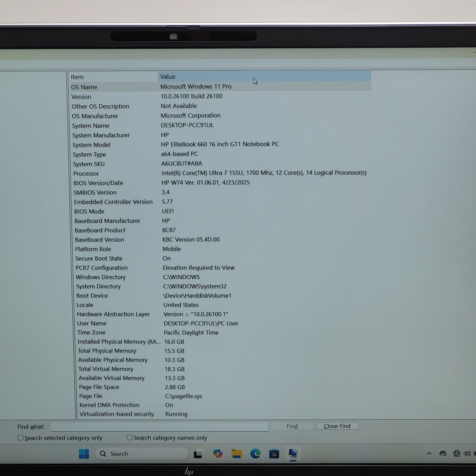The image size is (476, 476).
Task: Click the Close Find button
Action: tap(337, 426)
